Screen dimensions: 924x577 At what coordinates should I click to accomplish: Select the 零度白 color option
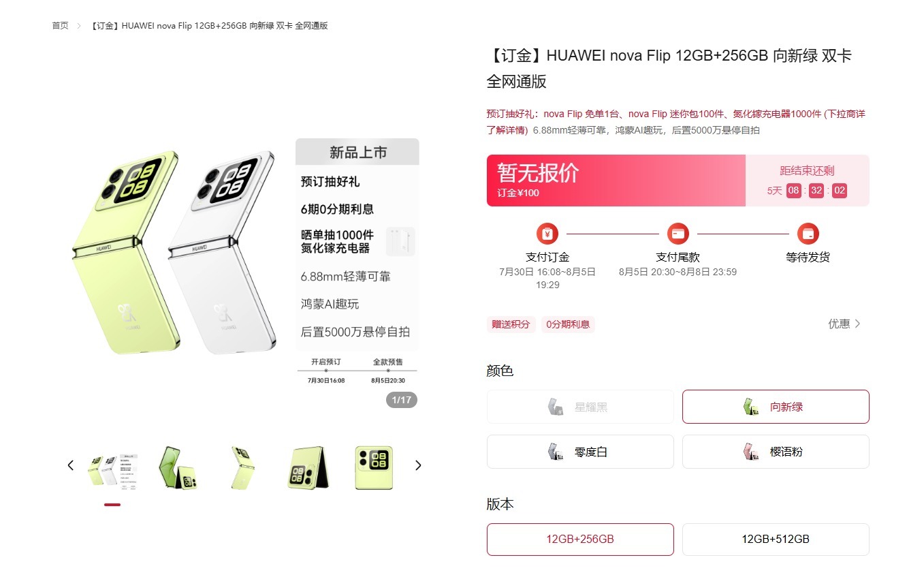click(580, 452)
